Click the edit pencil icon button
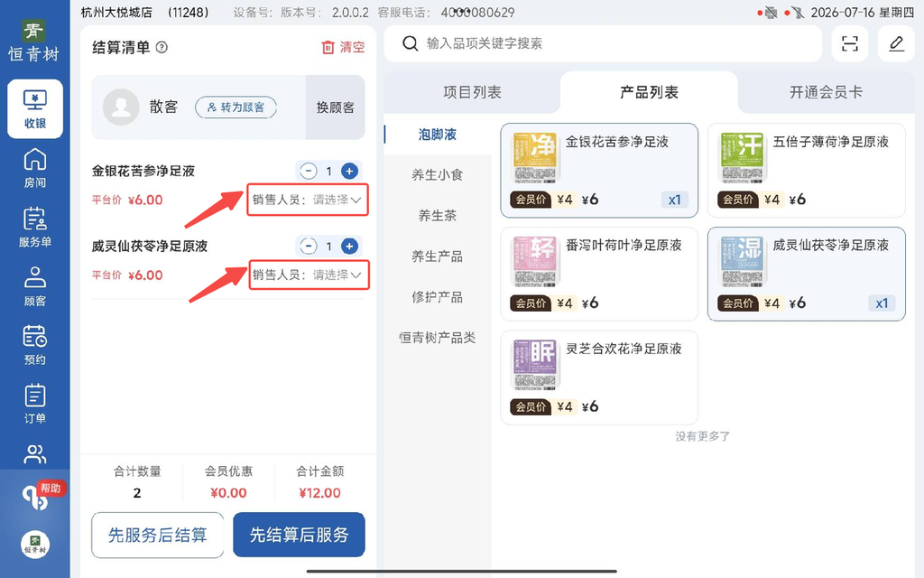 pos(896,43)
